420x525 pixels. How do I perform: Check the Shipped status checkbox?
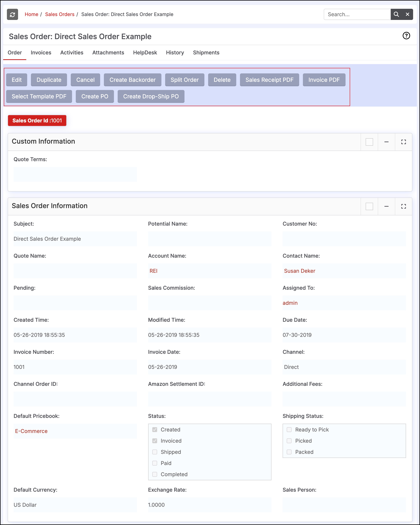point(155,452)
